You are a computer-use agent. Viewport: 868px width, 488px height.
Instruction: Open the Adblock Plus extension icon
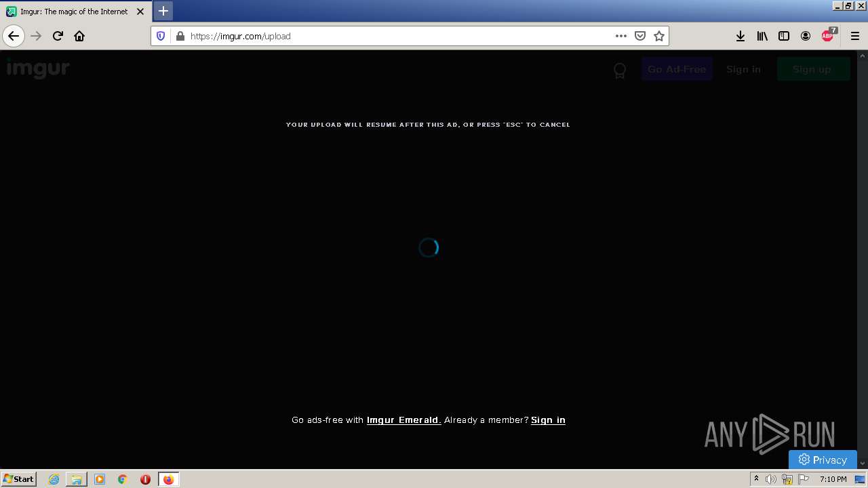829,36
